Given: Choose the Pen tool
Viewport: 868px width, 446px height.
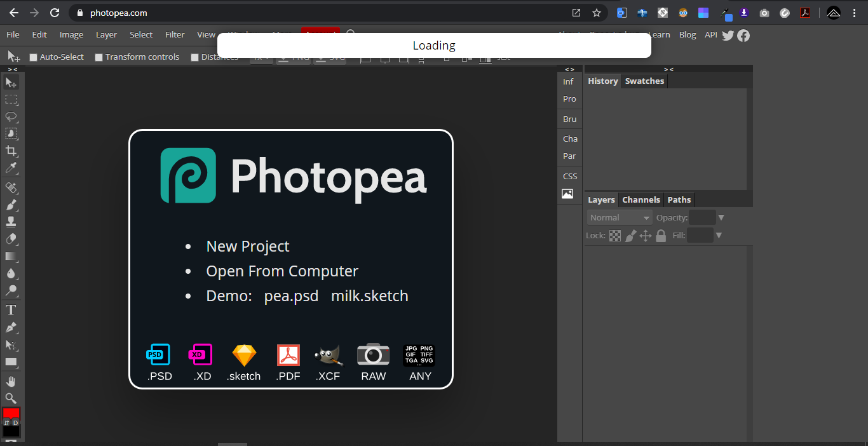Looking at the screenshot, I should pyautogui.click(x=11, y=328).
